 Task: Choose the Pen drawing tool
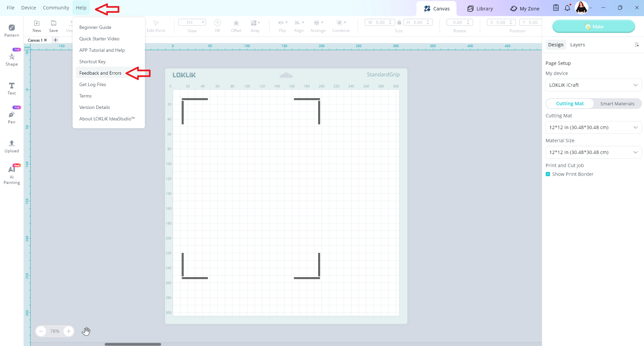point(11,117)
